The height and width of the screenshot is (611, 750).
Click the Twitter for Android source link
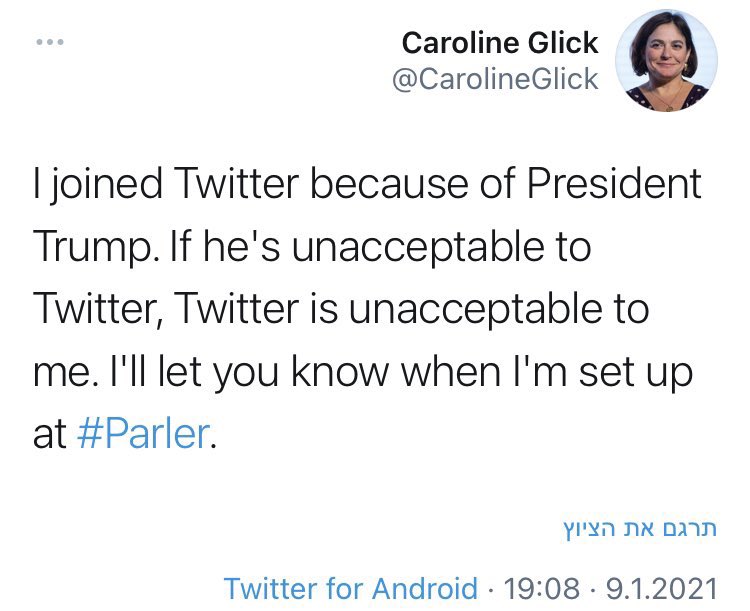[350, 588]
